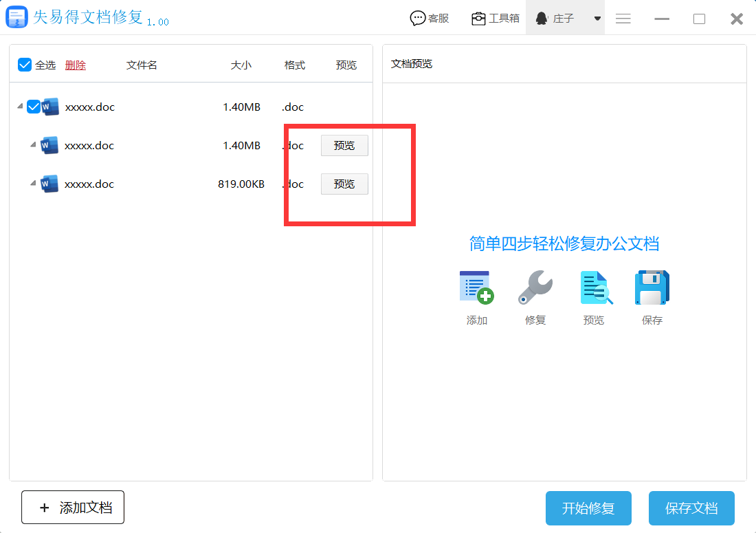Click the 添加 step label
Image resolution: width=756 pixels, height=533 pixels.
pos(477,320)
